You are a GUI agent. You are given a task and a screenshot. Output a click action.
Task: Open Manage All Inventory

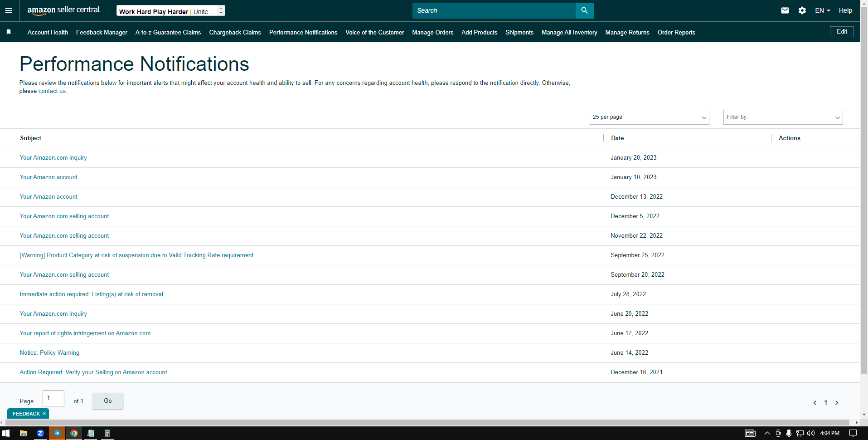(x=569, y=32)
